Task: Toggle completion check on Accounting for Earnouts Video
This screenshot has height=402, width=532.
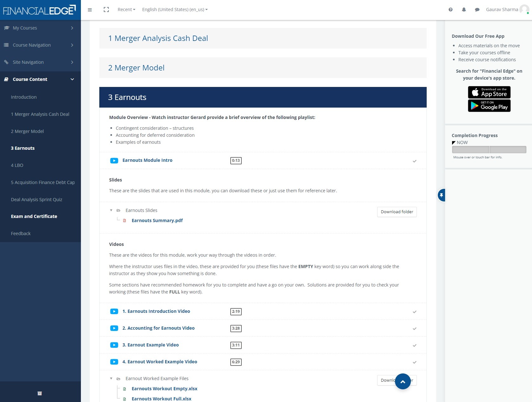Action: click(414, 329)
